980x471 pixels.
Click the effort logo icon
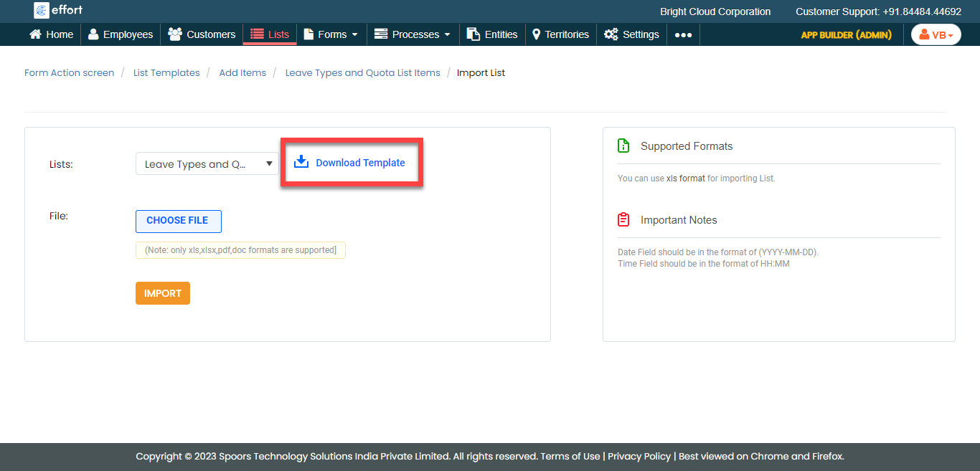41,11
